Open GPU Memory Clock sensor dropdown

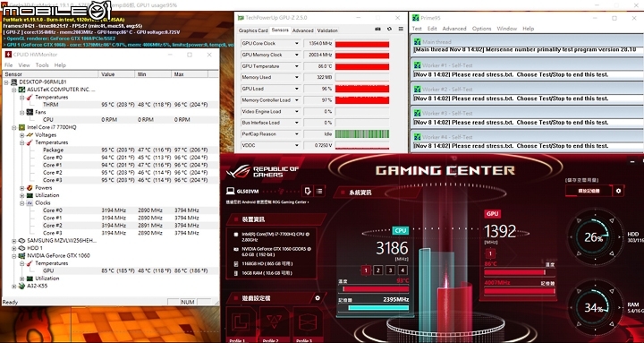[297, 55]
